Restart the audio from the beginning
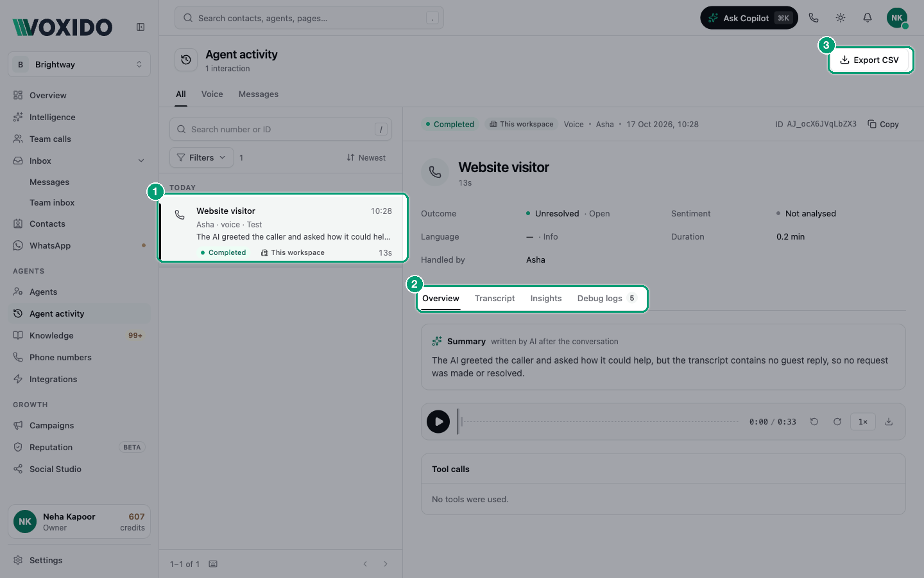This screenshot has height=578, width=924. [814, 422]
